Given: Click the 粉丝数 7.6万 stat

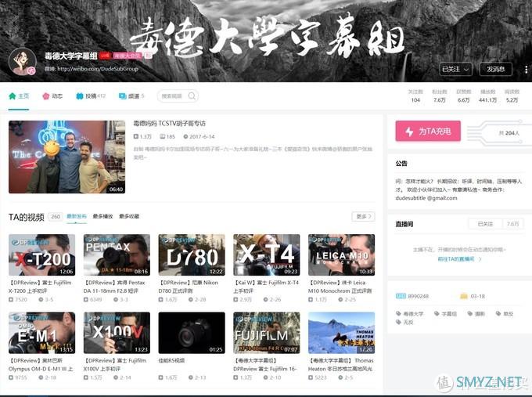Looking at the screenshot, I should coord(440,96).
